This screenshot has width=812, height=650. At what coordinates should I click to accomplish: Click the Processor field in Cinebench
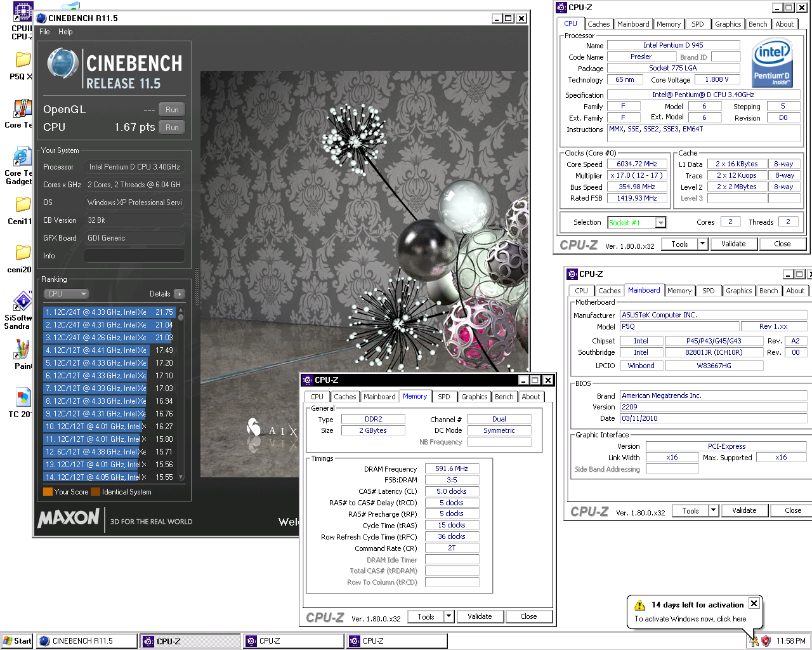[134, 167]
